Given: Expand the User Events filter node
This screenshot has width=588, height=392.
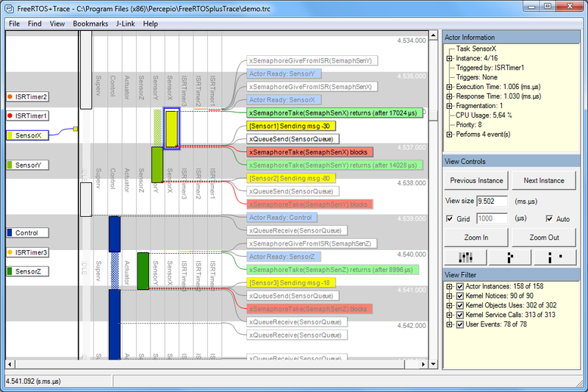Looking at the screenshot, I should 450,324.
